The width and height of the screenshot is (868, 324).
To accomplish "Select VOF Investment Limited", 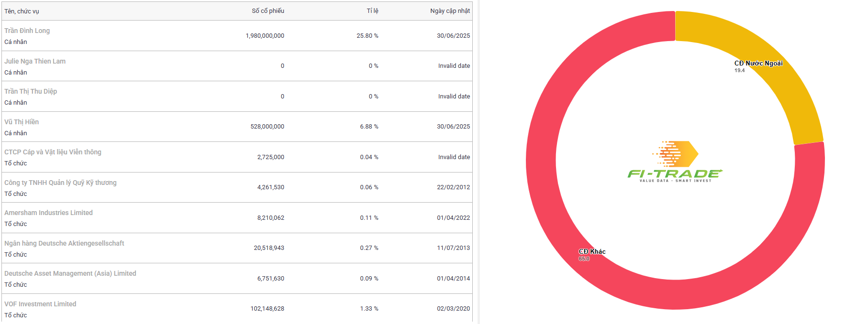I will coord(40,304).
